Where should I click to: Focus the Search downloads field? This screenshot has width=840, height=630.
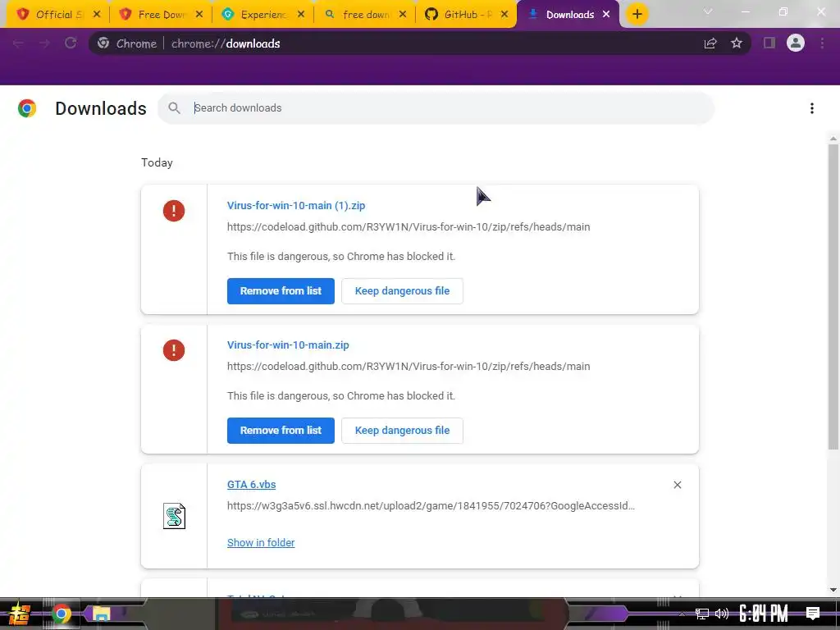coord(436,107)
